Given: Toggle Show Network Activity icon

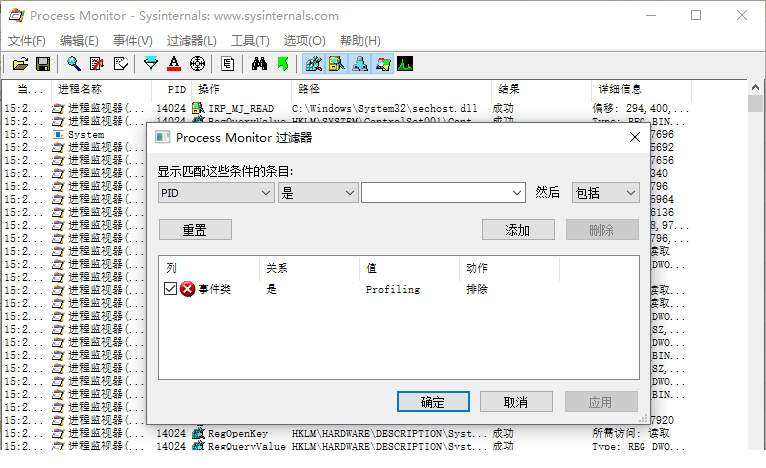Looking at the screenshot, I should pos(360,64).
